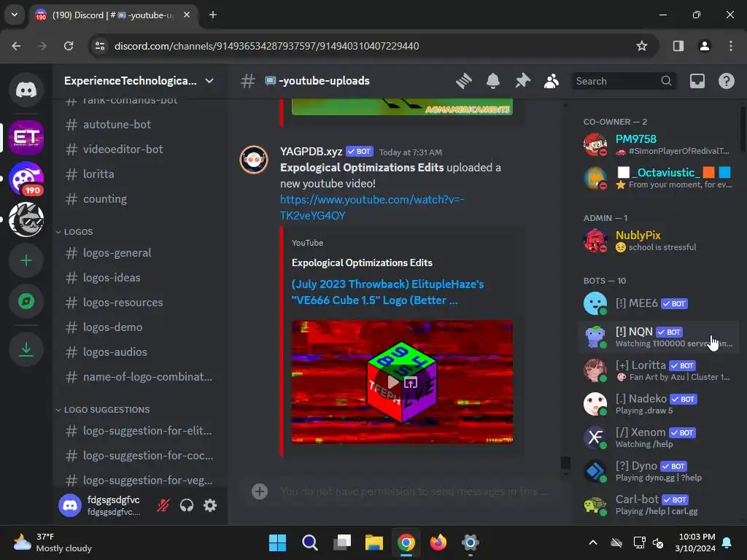This screenshot has width=747, height=560.
Task: Select the Carl-bot member
Action: [x=657, y=505]
